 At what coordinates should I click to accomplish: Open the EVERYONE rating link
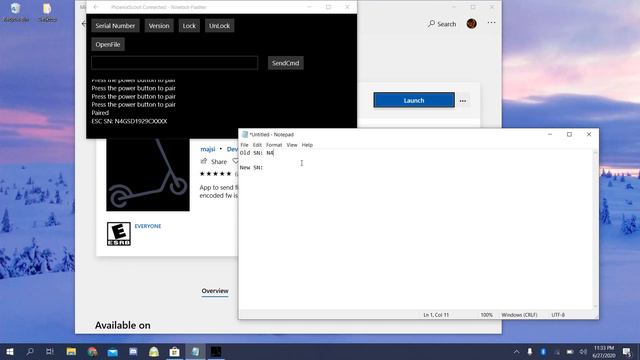(x=148, y=226)
